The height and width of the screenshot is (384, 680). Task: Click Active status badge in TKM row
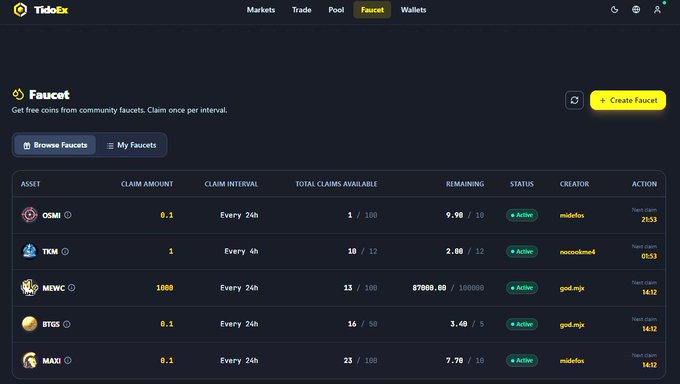tap(522, 252)
